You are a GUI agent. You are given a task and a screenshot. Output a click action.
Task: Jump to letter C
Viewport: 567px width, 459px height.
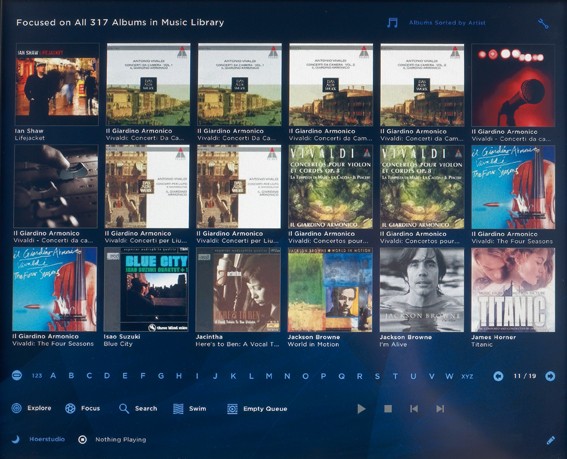coord(89,376)
